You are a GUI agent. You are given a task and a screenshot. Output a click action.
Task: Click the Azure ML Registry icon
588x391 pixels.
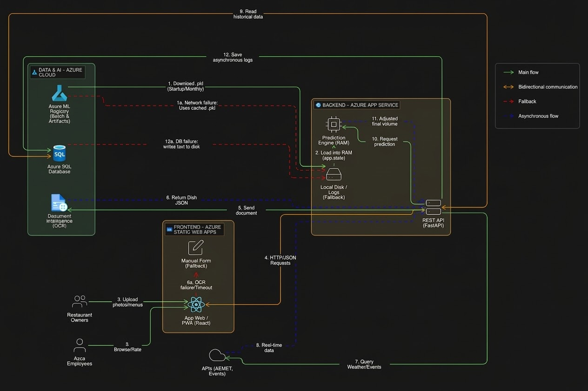click(60, 94)
